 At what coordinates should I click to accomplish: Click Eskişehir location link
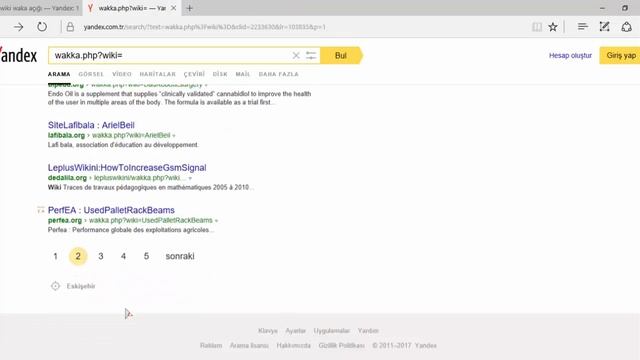[81, 286]
